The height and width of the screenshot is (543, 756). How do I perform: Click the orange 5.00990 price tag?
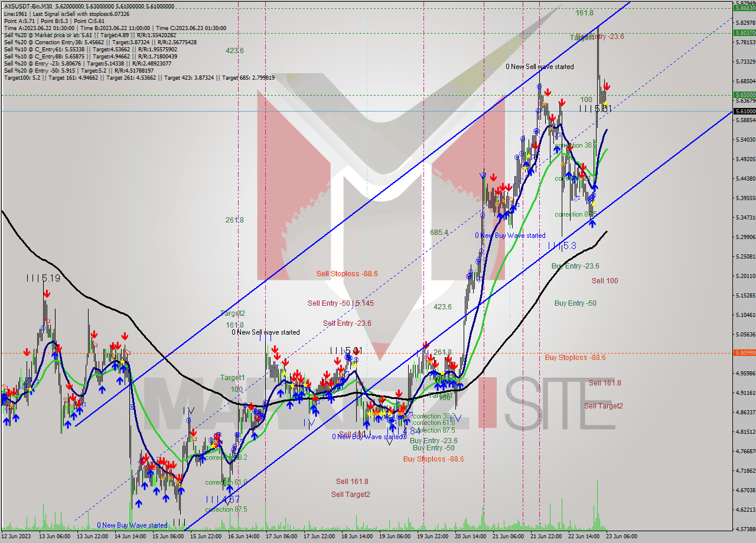pos(744,353)
